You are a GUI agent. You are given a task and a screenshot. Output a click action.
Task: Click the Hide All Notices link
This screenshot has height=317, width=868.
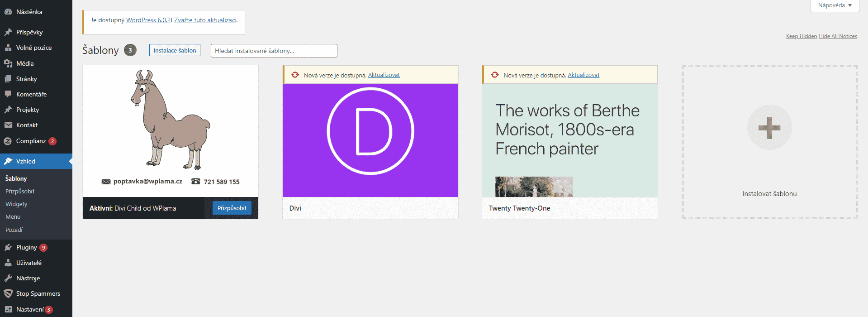click(x=838, y=36)
